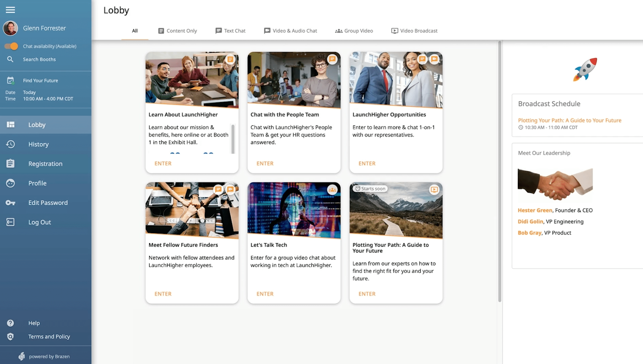Click ENTER on LaunchHigher Opportunities card
This screenshot has width=643, height=364.
(x=367, y=164)
